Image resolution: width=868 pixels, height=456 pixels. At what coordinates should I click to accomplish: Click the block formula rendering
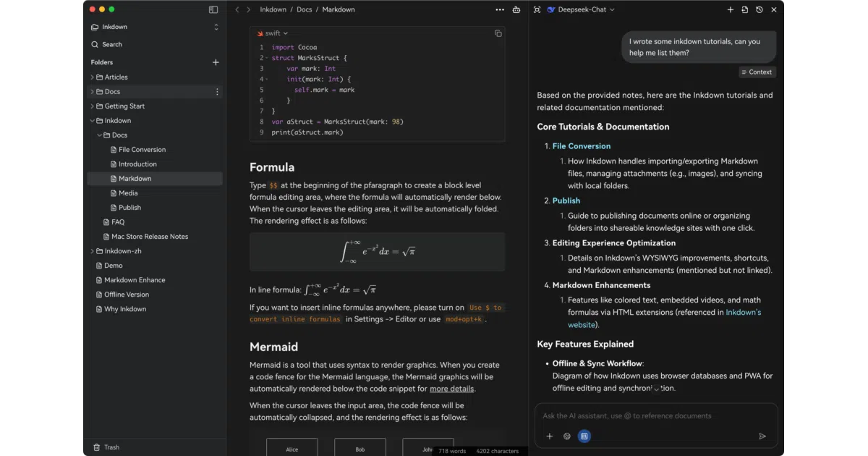coord(377,251)
